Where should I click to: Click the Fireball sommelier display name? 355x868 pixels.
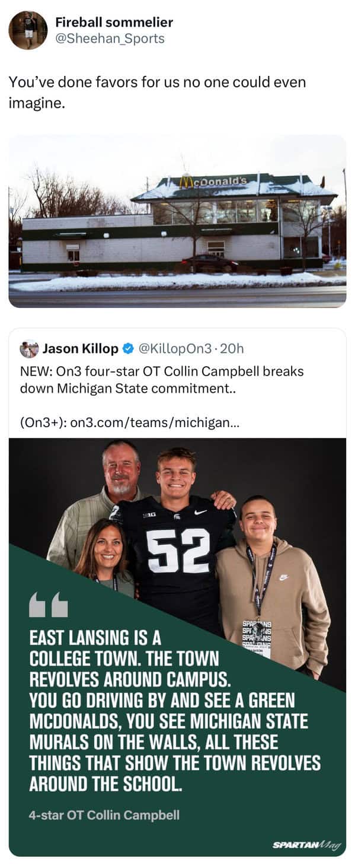[x=114, y=23]
